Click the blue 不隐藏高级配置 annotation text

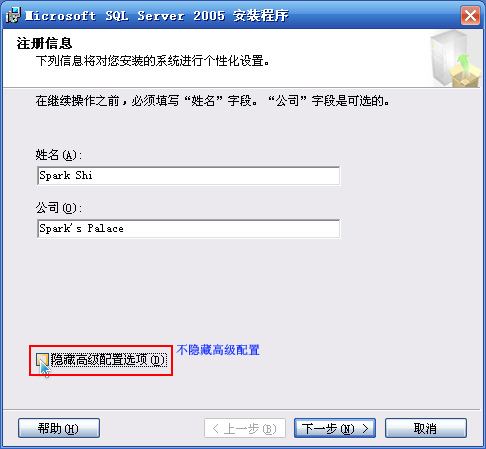[218, 350]
